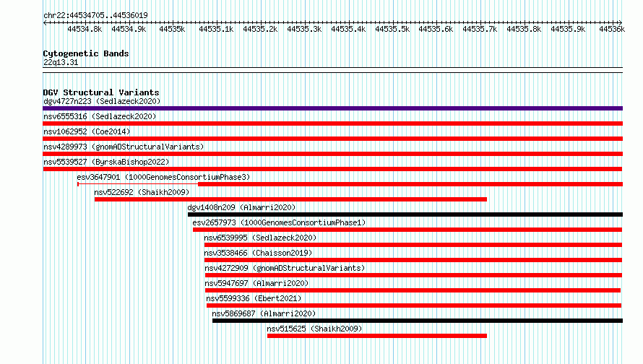Select the black nsv5869687 variant bar

click(418, 321)
